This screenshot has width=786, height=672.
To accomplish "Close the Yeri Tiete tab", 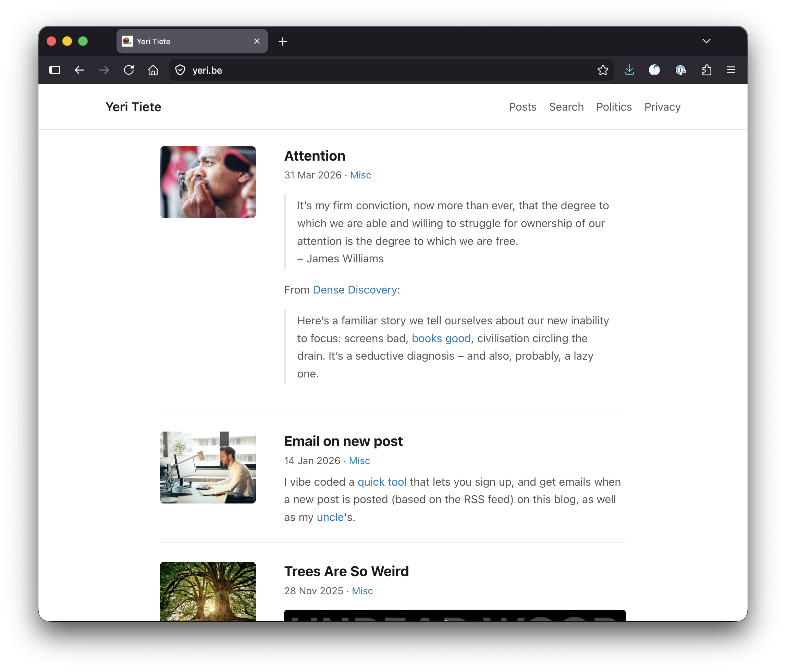I will [x=257, y=41].
